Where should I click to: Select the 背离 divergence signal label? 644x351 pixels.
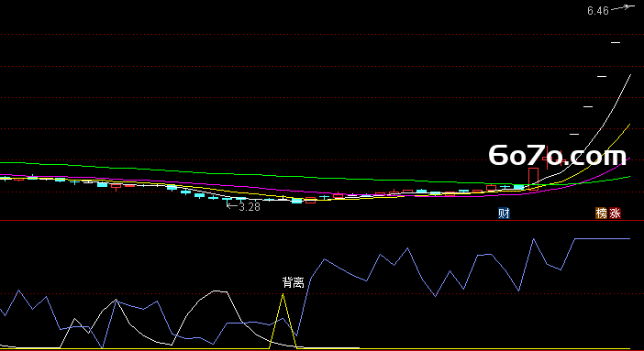tap(294, 282)
